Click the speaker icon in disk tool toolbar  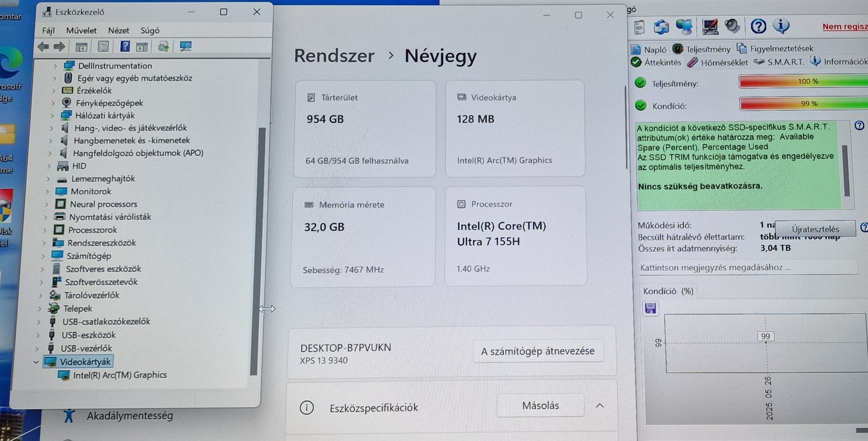tap(732, 26)
